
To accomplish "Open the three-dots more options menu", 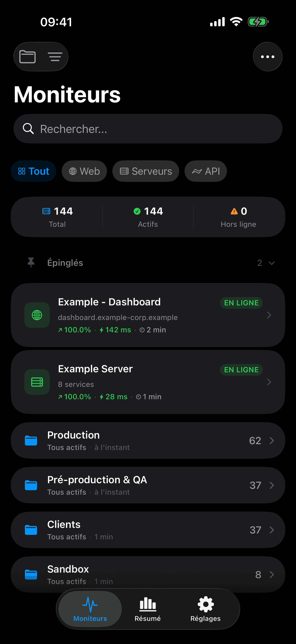I will [x=268, y=57].
